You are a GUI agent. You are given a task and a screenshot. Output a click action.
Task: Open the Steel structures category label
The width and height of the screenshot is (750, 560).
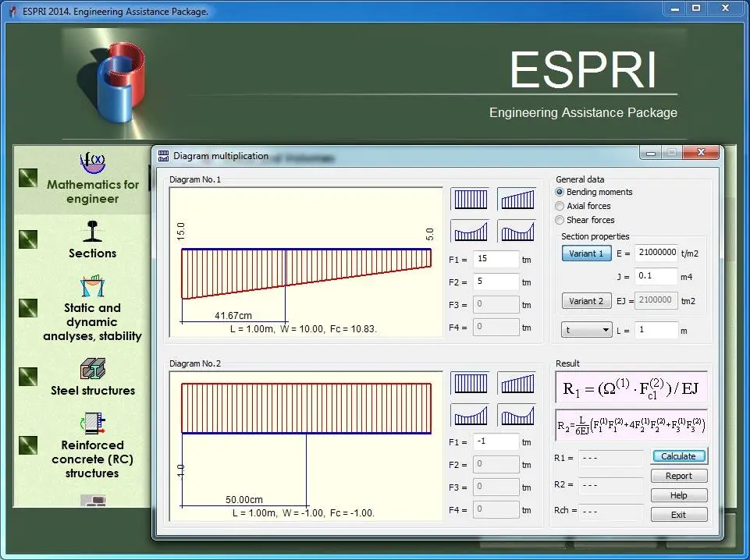(93, 391)
